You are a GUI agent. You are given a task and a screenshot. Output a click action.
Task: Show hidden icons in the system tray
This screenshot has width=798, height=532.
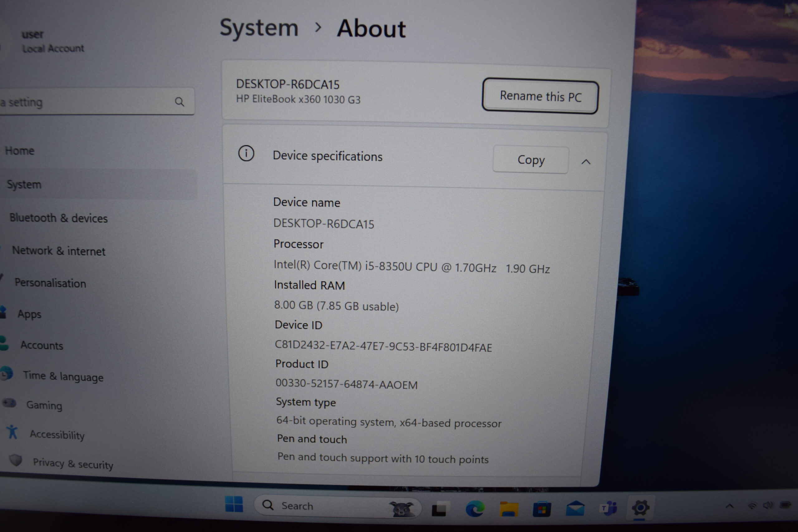coord(729,506)
